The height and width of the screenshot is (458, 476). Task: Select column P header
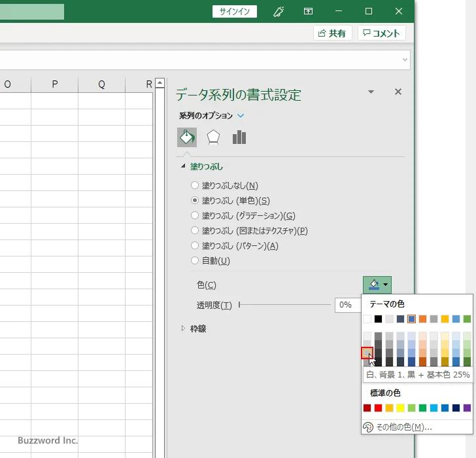[x=55, y=84]
